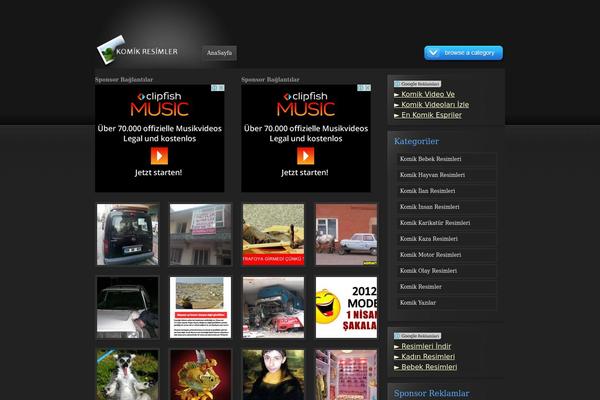This screenshot has width=600, height=400.
Task: Open the black van thumbnail
Action: pos(127,234)
